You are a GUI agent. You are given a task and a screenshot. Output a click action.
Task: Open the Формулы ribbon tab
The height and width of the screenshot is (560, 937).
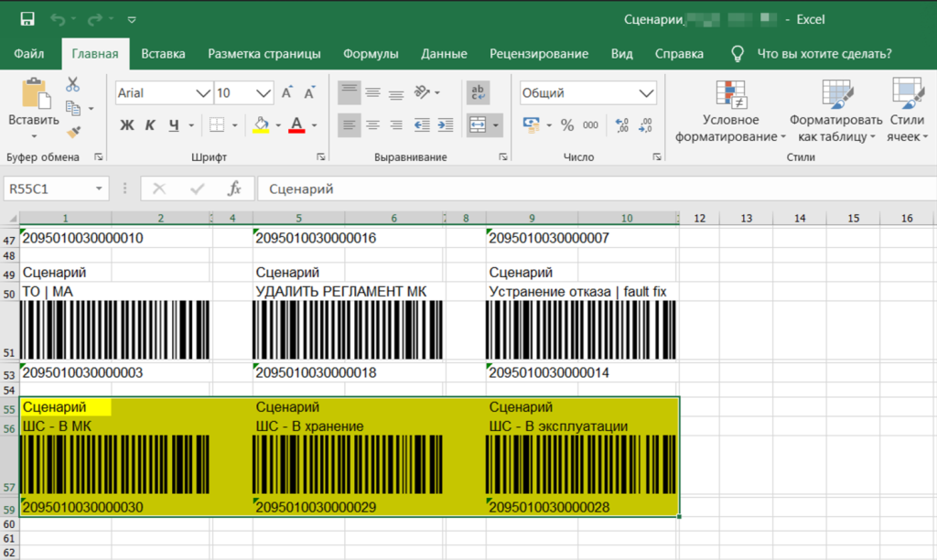(x=371, y=54)
